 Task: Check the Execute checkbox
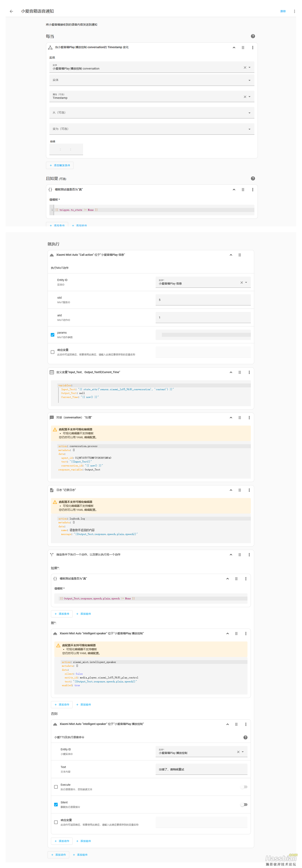point(56,787)
